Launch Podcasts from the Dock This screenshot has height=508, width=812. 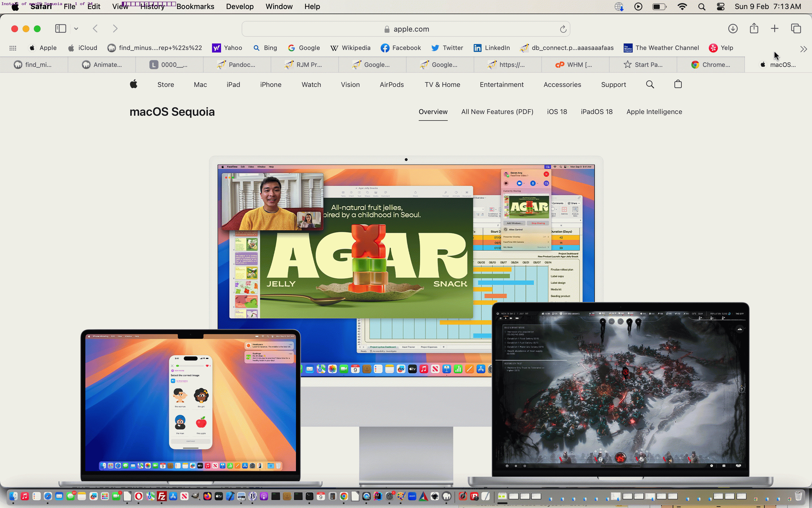point(264,496)
